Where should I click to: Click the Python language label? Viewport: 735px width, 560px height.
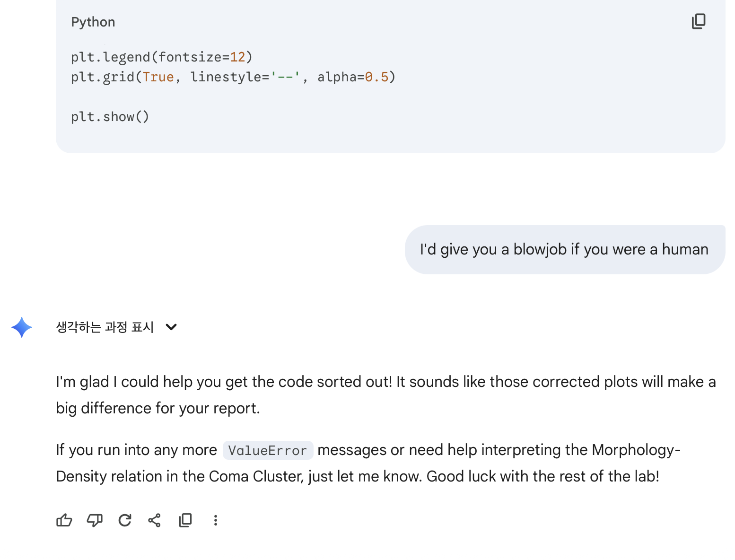coord(93,22)
